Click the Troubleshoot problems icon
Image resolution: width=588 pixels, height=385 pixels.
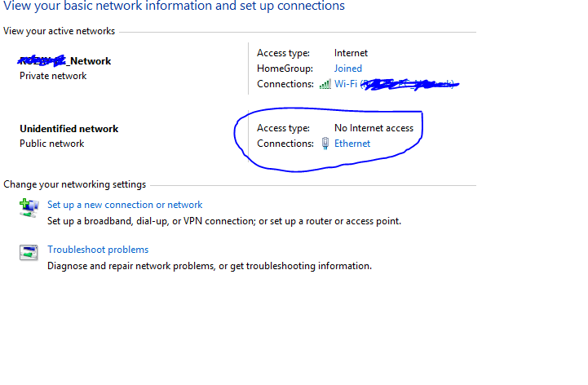point(29,253)
